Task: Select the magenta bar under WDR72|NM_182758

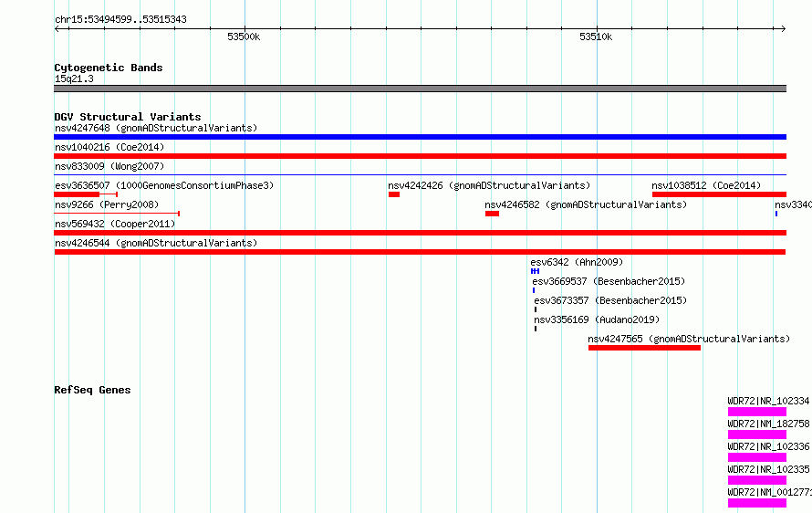Action: click(x=757, y=434)
